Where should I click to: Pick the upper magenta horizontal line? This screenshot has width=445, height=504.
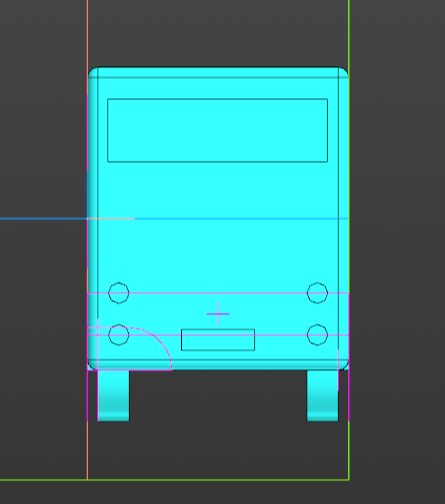tap(218, 293)
